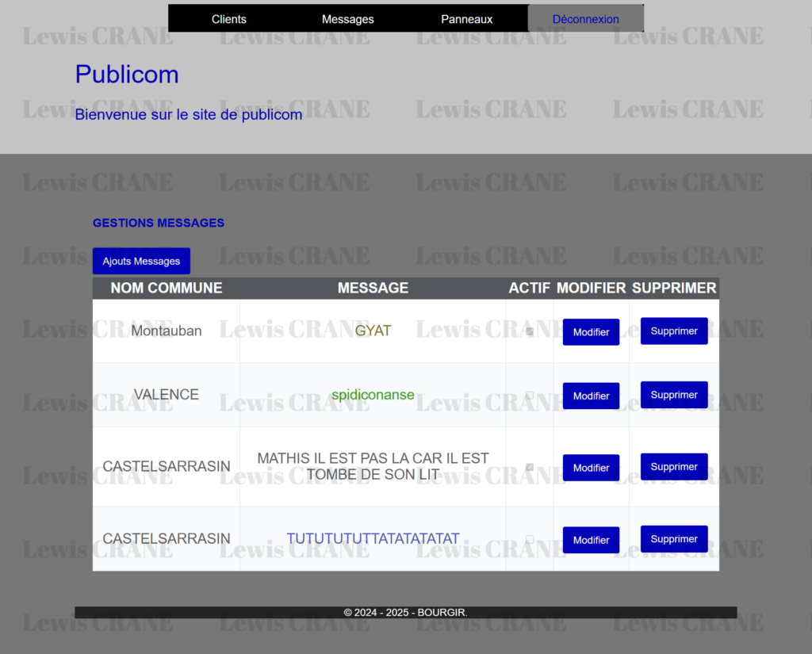Click Modifier for the Montauban GYAT row
812x654 pixels.
pyautogui.click(x=591, y=332)
